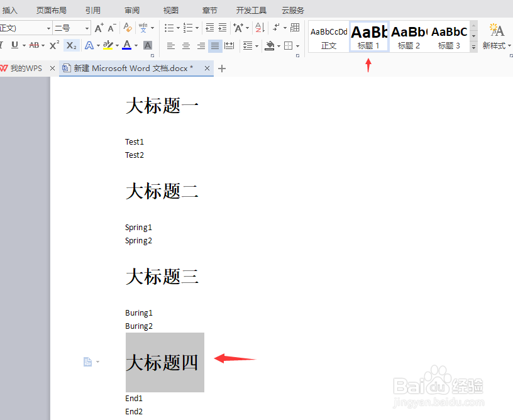Open the 插入 ribbon tab
The image size is (513, 420).
click(x=9, y=11)
